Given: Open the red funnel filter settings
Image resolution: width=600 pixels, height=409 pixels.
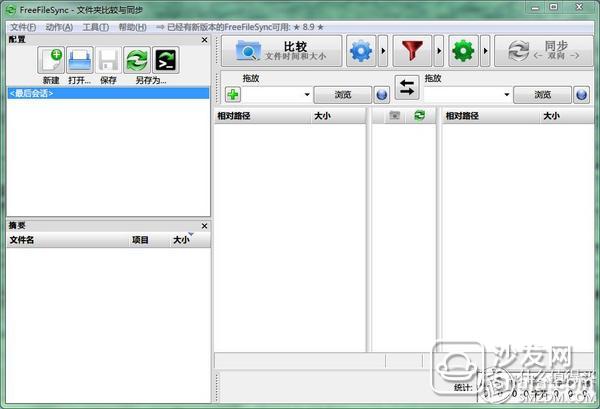Looking at the screenshot, I should [412, 51].
